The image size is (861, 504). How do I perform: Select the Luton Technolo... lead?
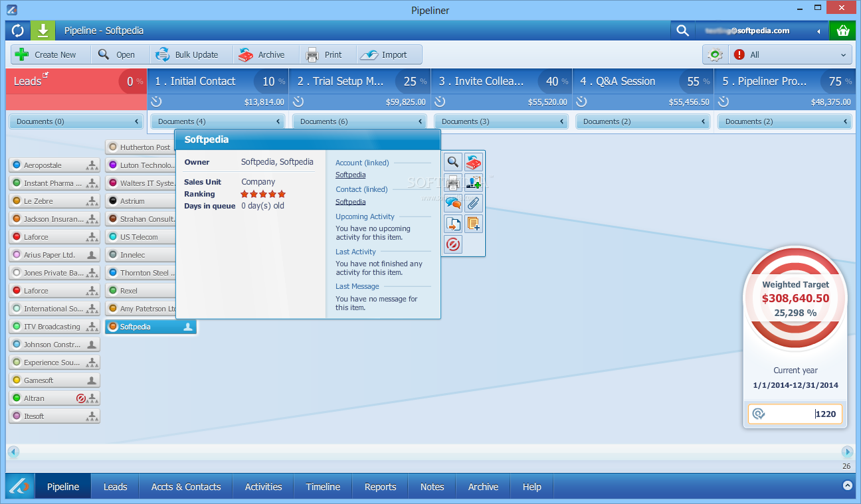140,165
